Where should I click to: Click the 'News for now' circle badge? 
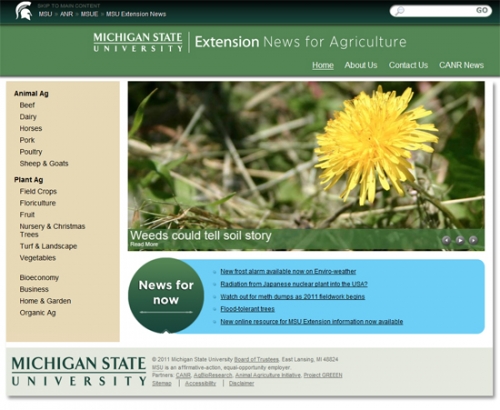(x=166, y=295)
